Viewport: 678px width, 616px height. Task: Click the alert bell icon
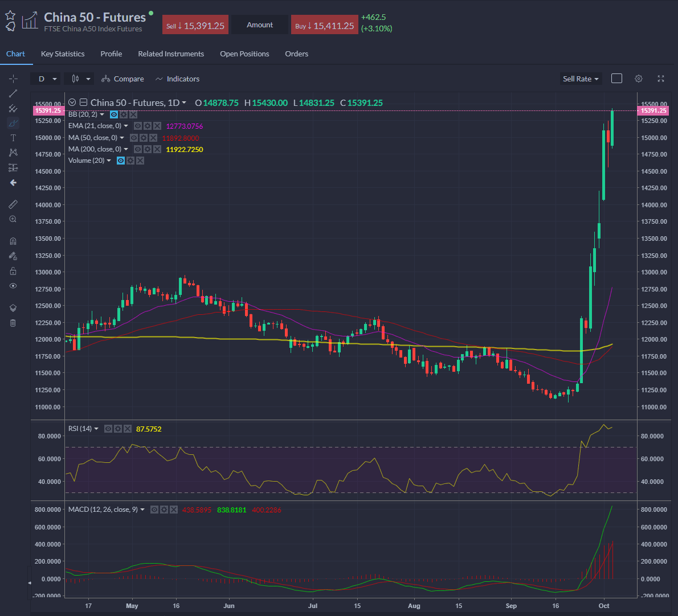click(10, 26)
